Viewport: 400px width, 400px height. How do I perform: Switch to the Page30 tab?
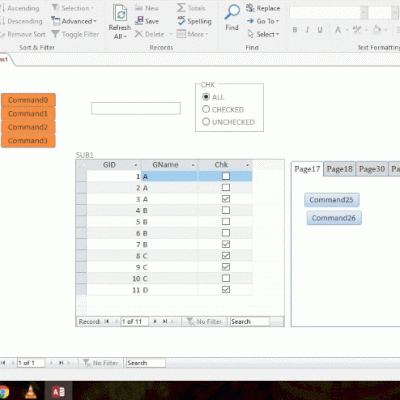tap(372, 169)
